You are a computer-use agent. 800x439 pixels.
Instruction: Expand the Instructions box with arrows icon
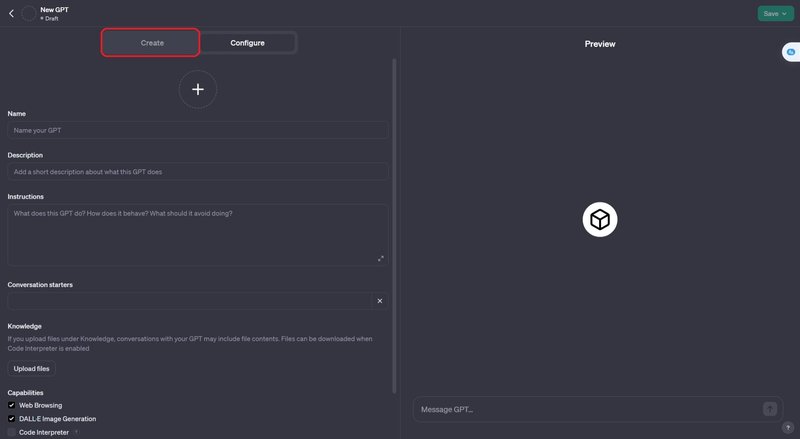[381, 259]
